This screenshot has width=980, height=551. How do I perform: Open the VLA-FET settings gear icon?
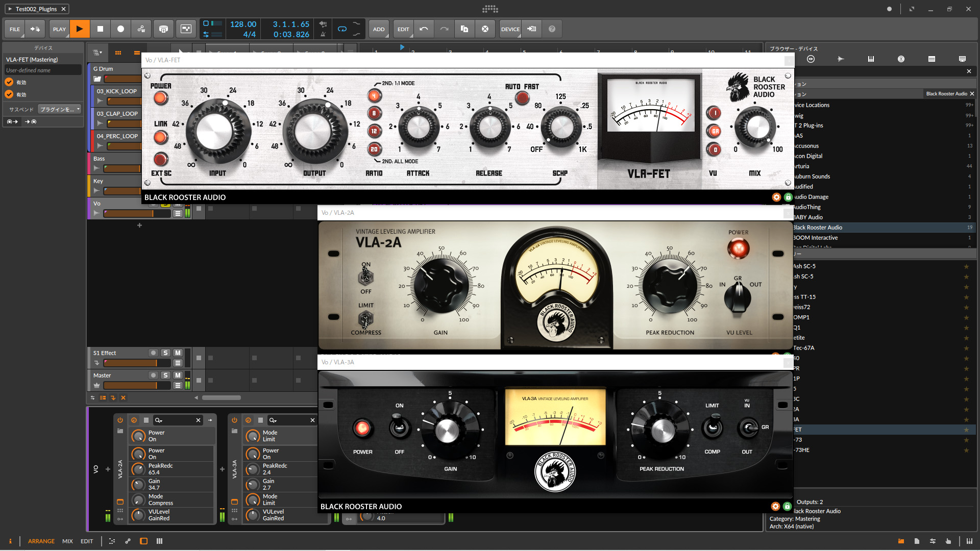pyautogui.click(x=776, y=197)
